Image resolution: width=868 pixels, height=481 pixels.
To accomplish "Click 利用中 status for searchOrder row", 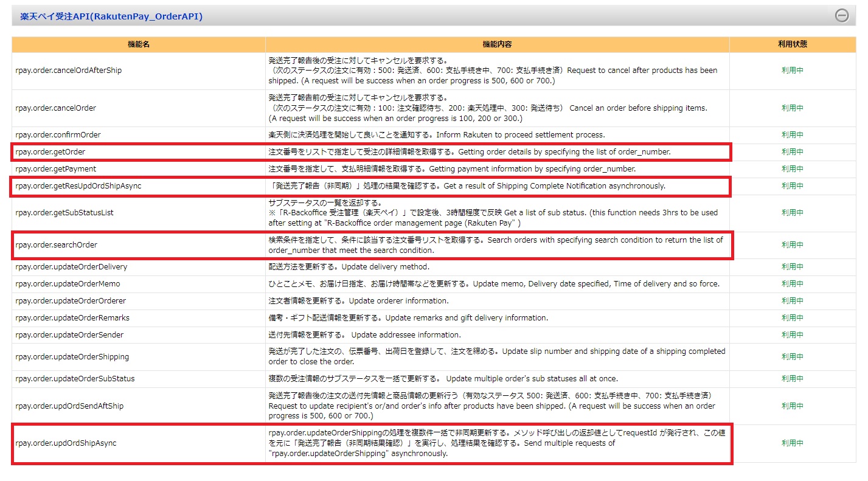I will coord(793,245).
